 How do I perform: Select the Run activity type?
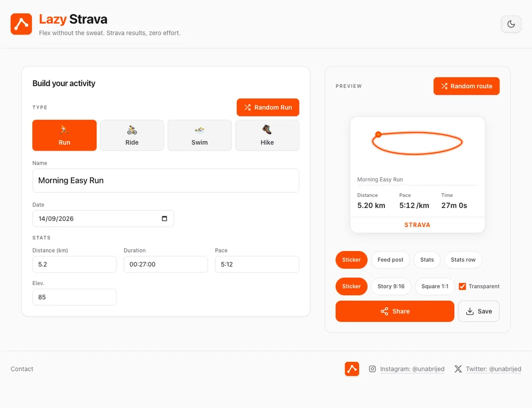(64, 135)
